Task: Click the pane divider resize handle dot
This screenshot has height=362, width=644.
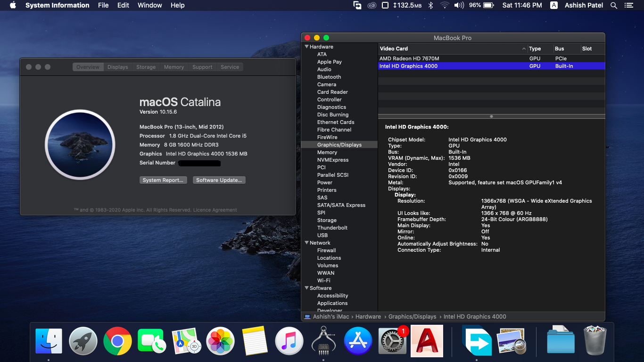Action: click(492, 116)
